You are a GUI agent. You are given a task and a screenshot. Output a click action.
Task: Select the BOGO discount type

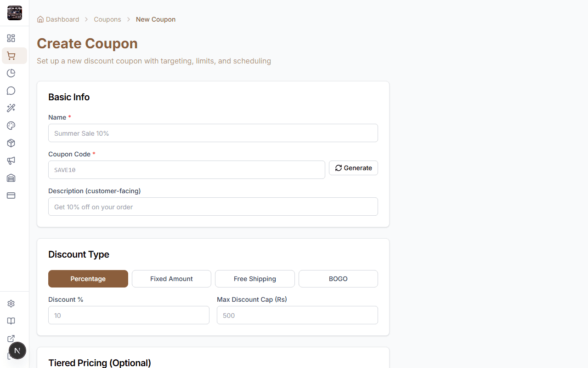(x=338, y=279)
